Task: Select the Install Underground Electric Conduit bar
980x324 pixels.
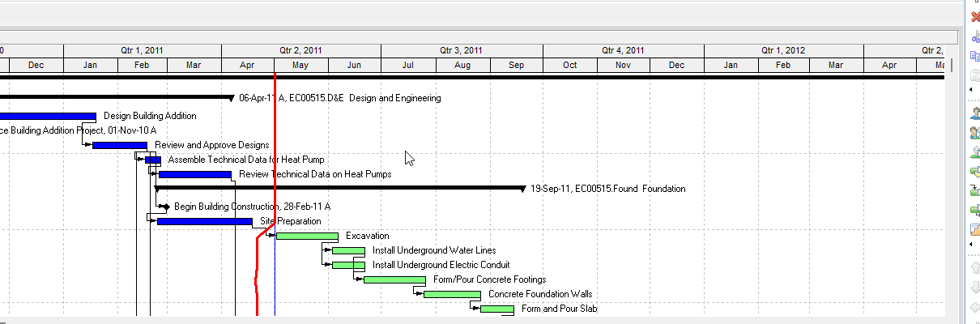Action: (x=348, y=265)
